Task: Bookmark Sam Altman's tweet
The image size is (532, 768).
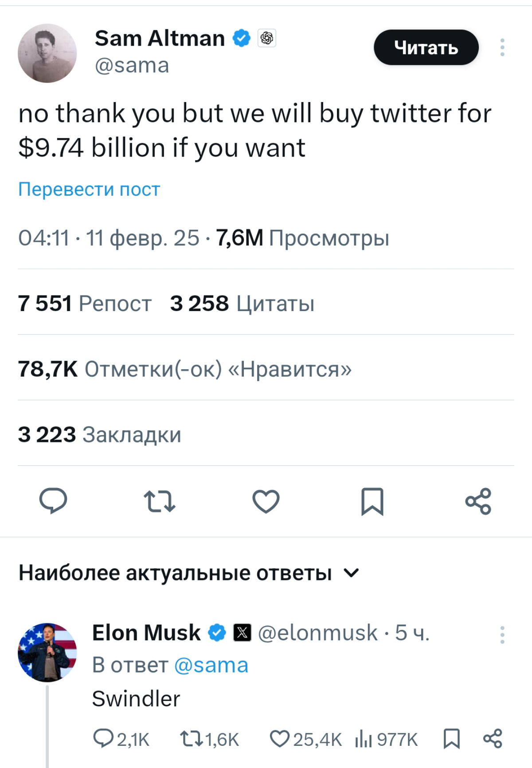Action: click(x=373, y=502)
